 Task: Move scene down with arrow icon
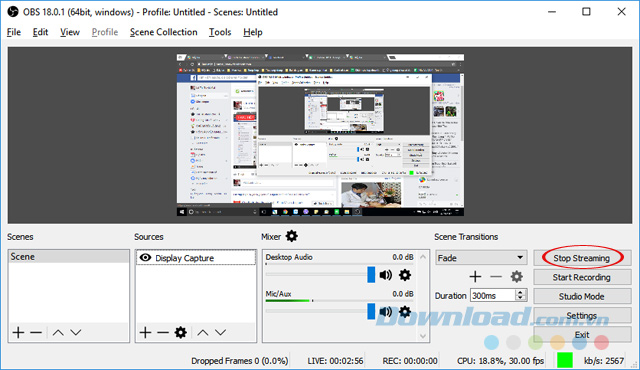[76, 332]
